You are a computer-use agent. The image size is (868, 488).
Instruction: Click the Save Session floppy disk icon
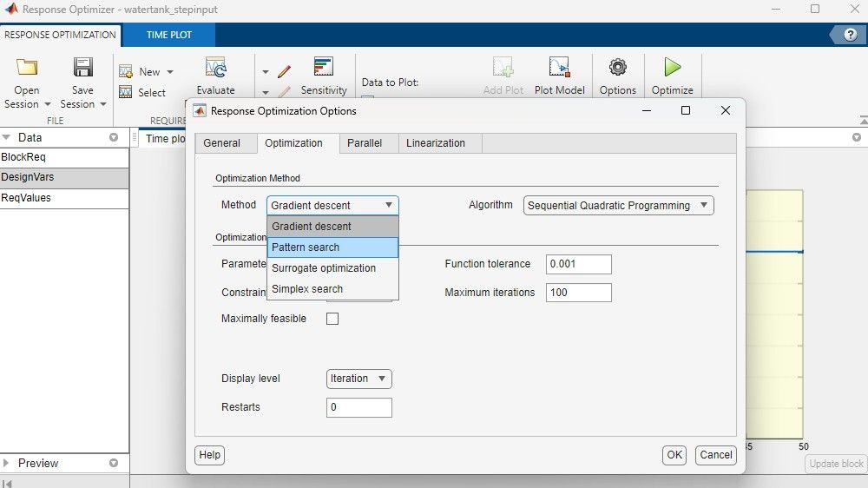click(x=82, y=69)
